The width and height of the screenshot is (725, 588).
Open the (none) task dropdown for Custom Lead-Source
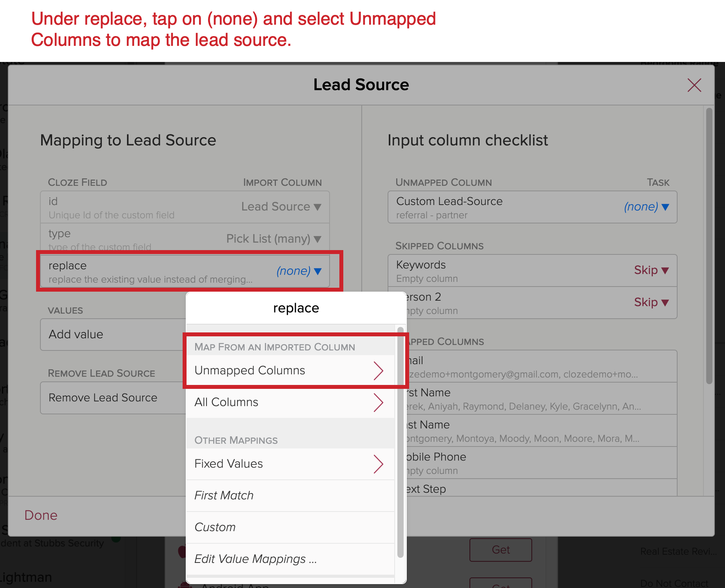click(x=646, y=207)
